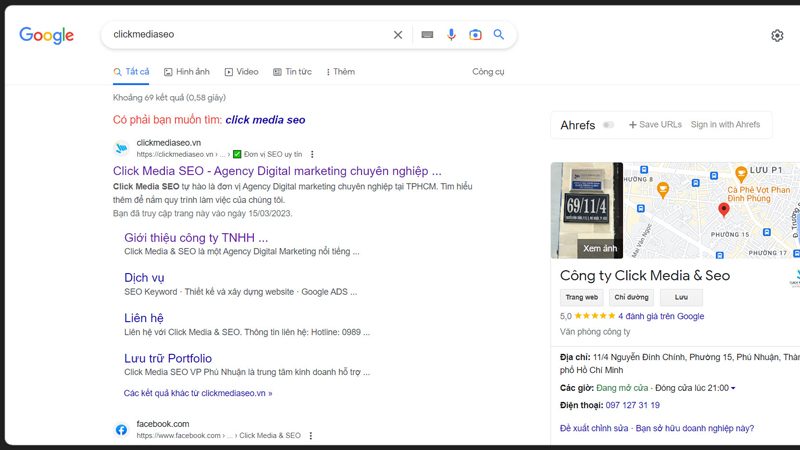Search by image with the camera icon
800x450 pixels.
tap(475, 35)
